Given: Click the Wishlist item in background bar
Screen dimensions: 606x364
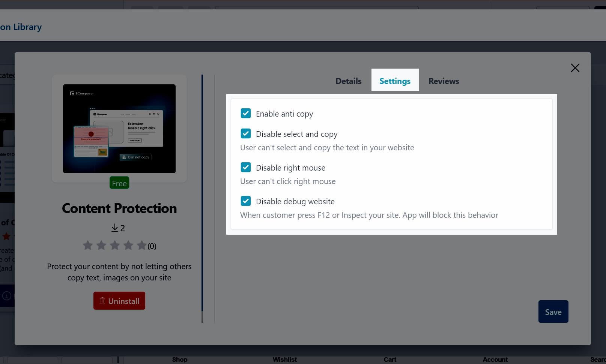Looking at the screenshot, I should coord(285,360).
